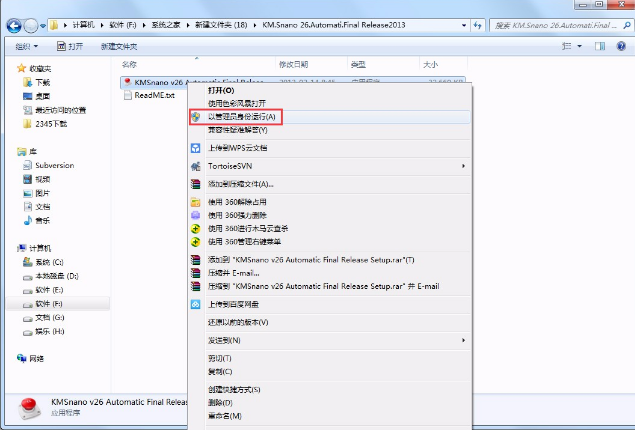This screenshot has height=432, width=635.
Task: Choose 使用 360解除占用 menu entry
Action: point(237,202)
